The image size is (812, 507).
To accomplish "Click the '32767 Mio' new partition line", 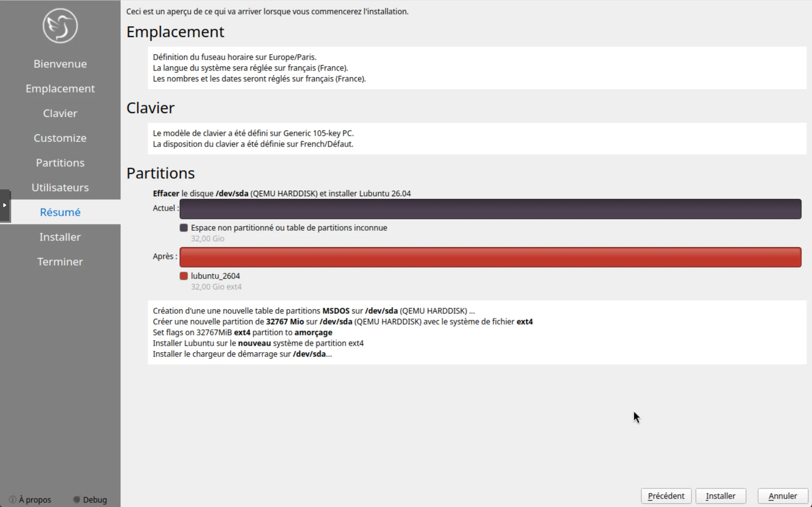I will [x=343, y=322].
